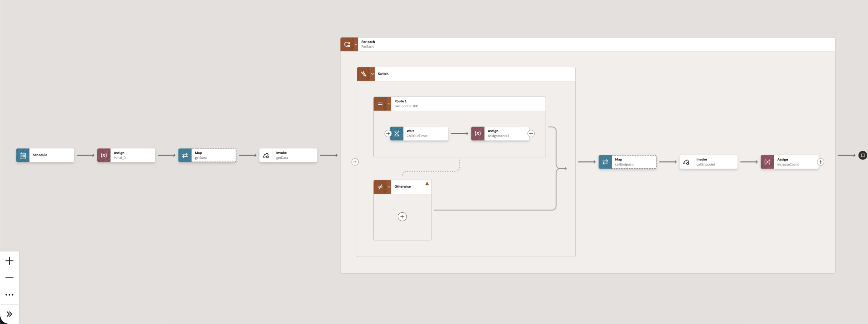Zoom out of the canvas

click(x=9, y=278)
